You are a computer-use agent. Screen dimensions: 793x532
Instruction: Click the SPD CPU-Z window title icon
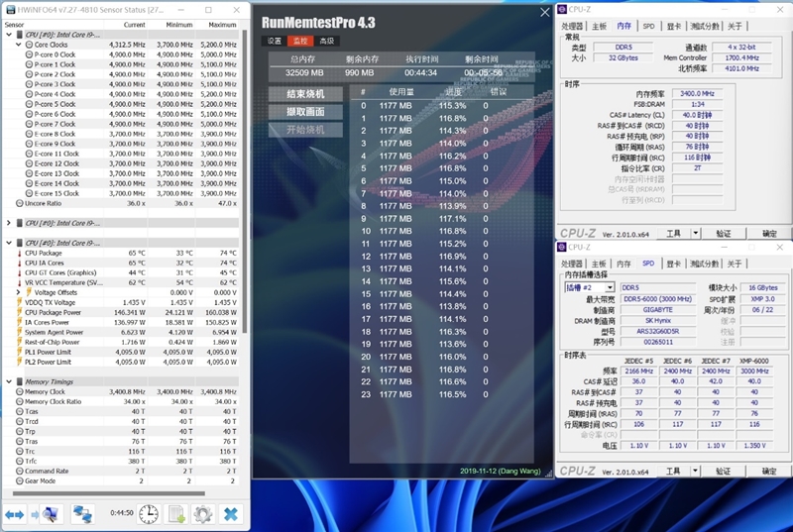point(562,247)
